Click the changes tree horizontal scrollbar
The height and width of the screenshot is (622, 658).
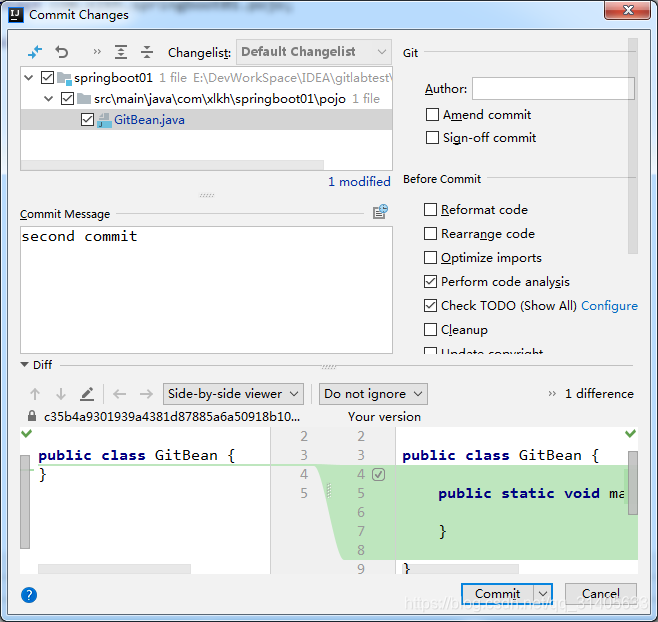172,165
